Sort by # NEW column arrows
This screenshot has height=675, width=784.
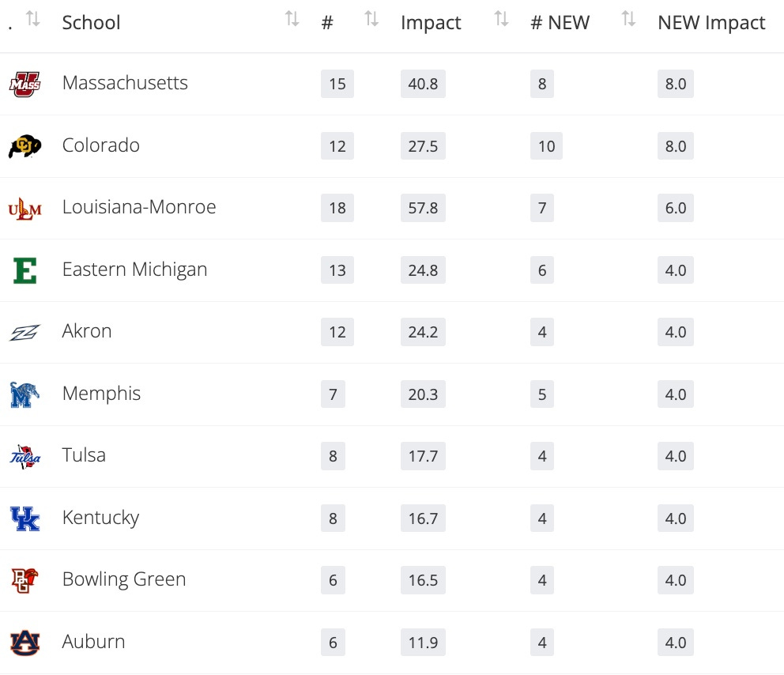tap(628, 20)
